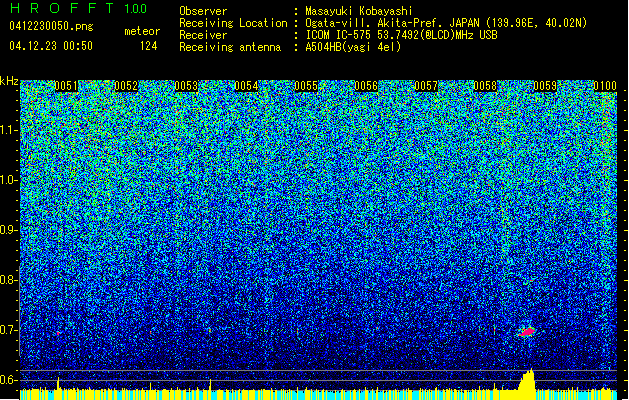Click the 0055 time marker
The height and width of the screenshot is (400, 629).
[x=306, y=86]
